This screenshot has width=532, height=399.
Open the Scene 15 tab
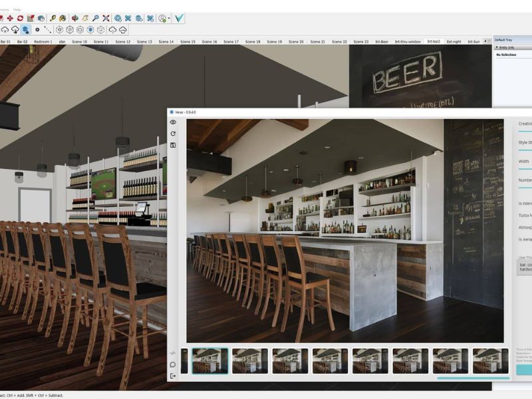(x=188, y=42)
